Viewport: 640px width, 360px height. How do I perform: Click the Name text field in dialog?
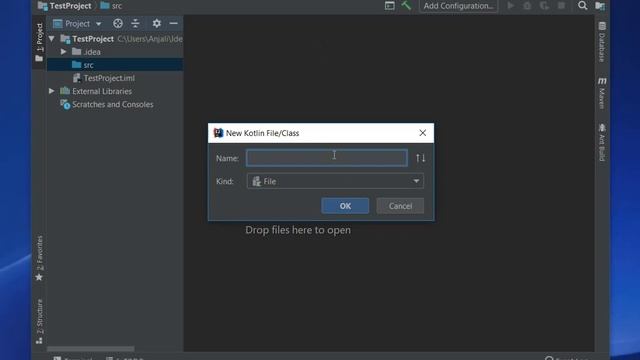point(327,158)
